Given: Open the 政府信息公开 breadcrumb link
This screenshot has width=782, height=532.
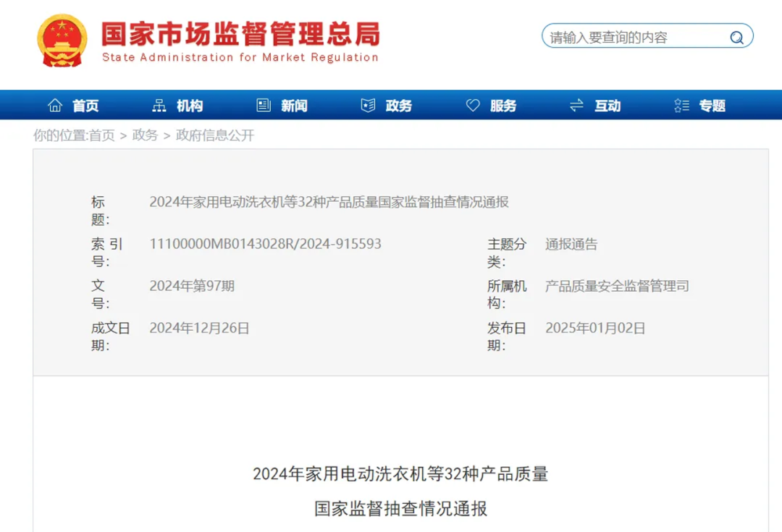Looking at the screenshot, I should tap(215, 135).
